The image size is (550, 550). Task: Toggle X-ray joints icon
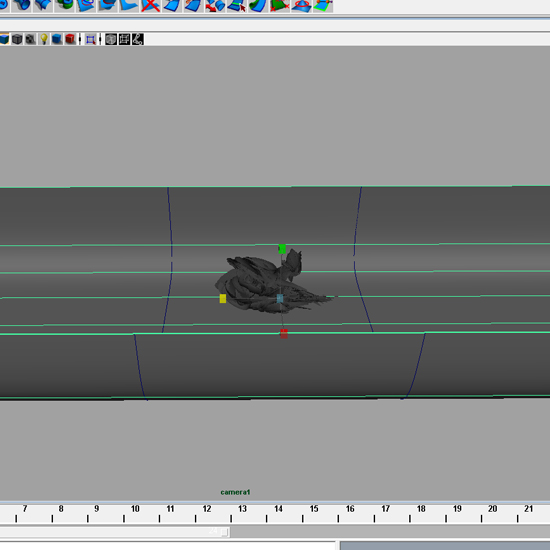138,39
